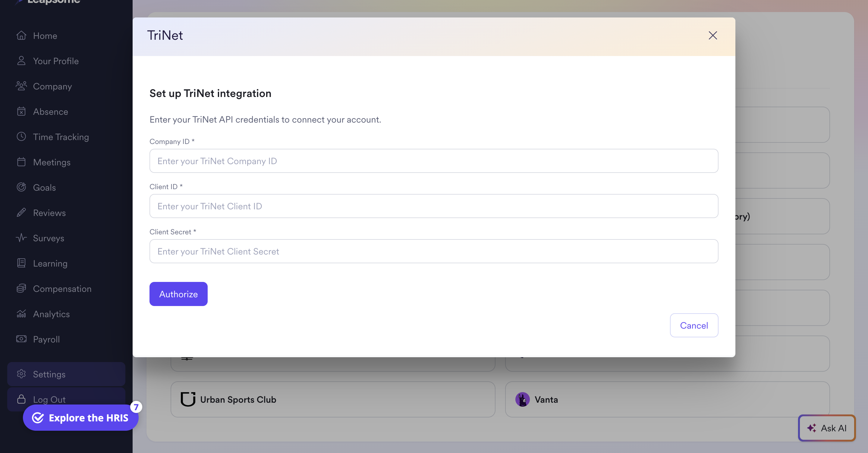Image resolution: width=868 pixels, height=453 pixels.
Task: Click the Goals target icon
Action: coord(21,187)
